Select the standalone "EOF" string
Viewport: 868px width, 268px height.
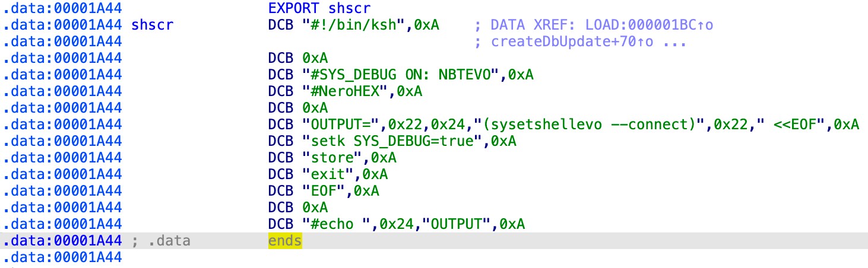point(320,192)
